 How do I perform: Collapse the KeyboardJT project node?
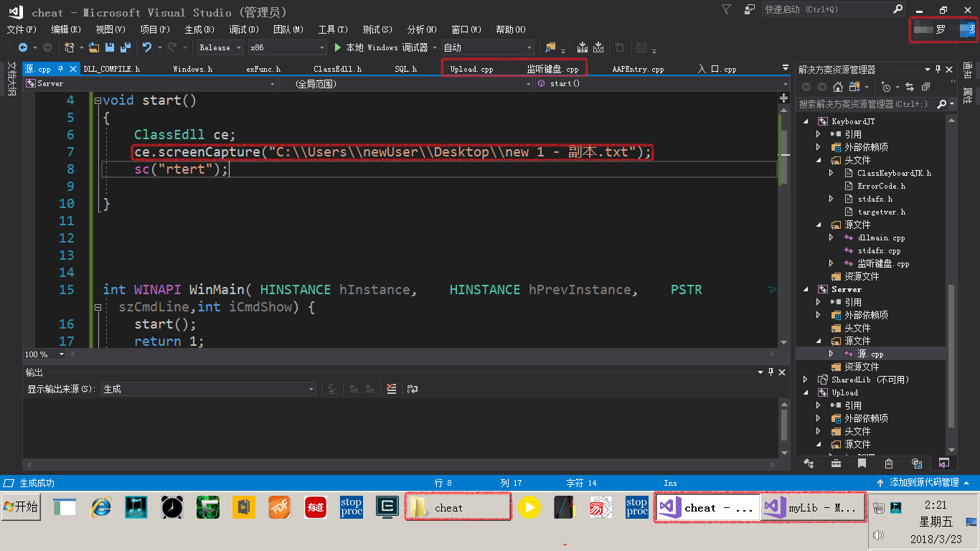tap(806, 122)
